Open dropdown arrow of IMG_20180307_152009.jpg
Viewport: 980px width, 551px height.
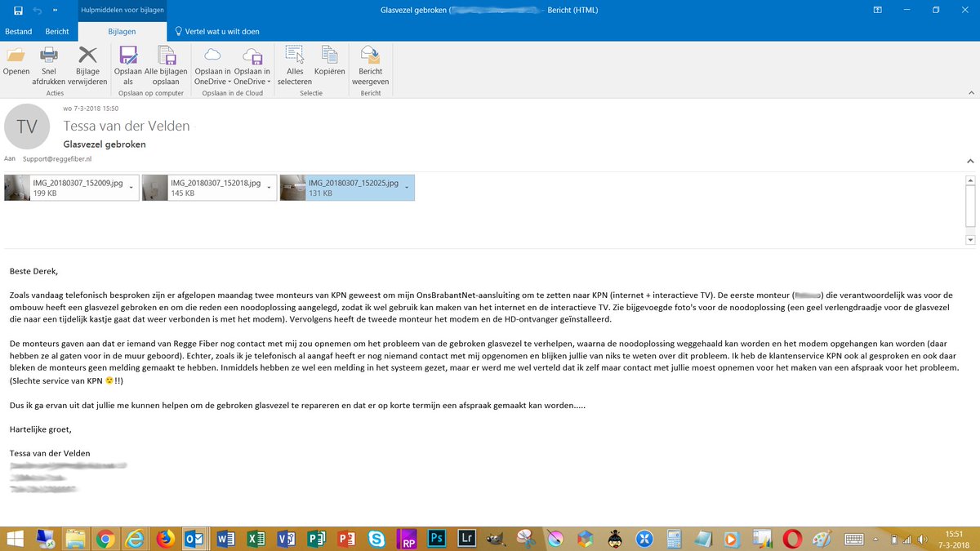click(131, 188)
